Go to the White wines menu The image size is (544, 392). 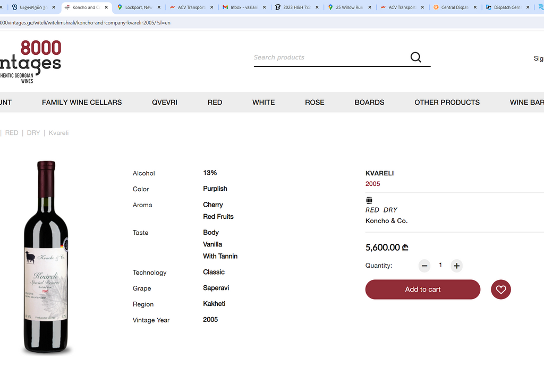(263, 103)
